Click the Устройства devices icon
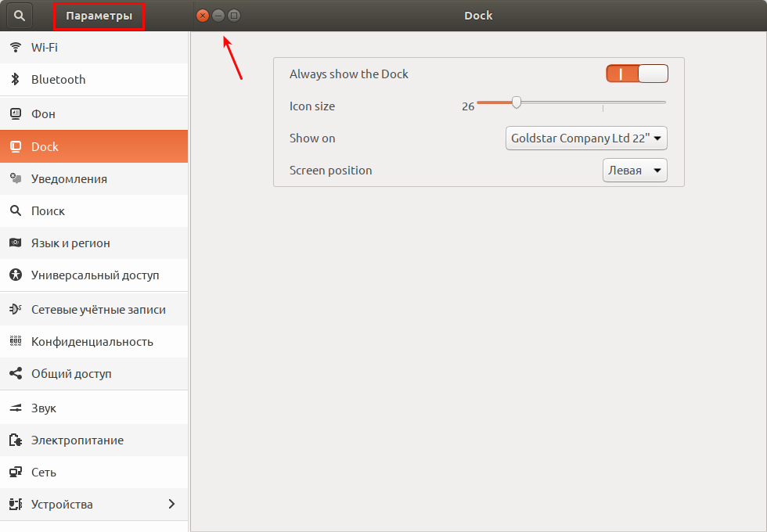The width and height of the screenshot is (767, 532). pyautogui.click(x=16, y=504)
